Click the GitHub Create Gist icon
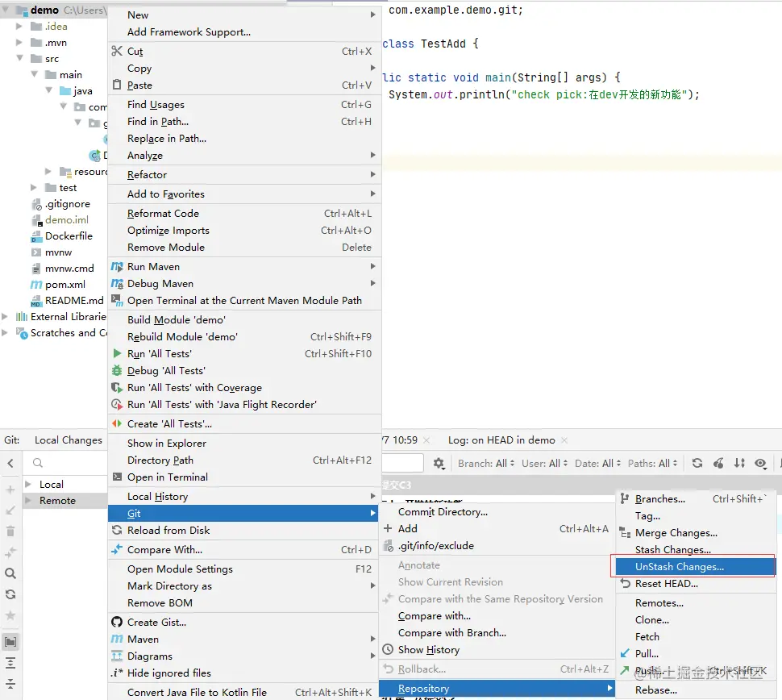Screen dimensions: 782x700 pyautogui.click(x=117, y=622)
